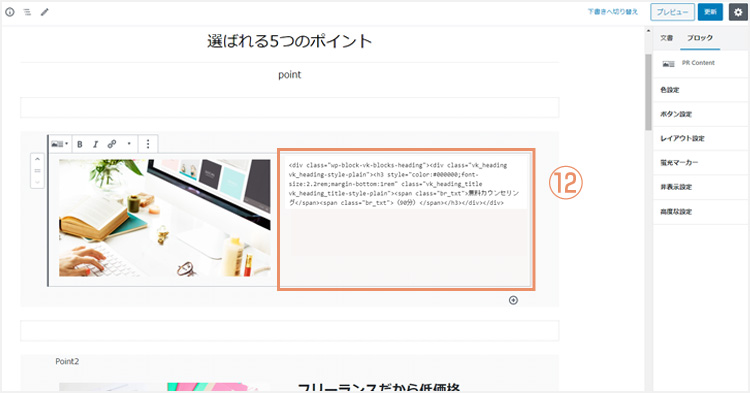Toggle bold formatting in block toolbar
The image size is (750, 393).
pos(80,144)
